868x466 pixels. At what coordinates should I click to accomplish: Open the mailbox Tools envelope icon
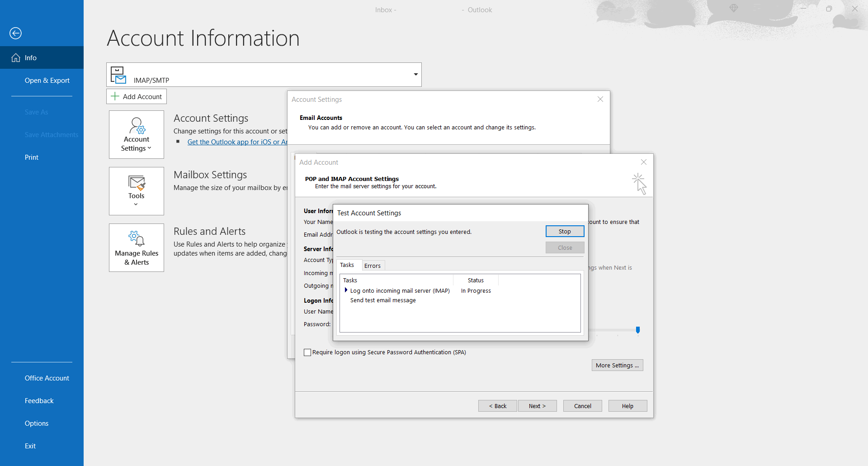137,183
